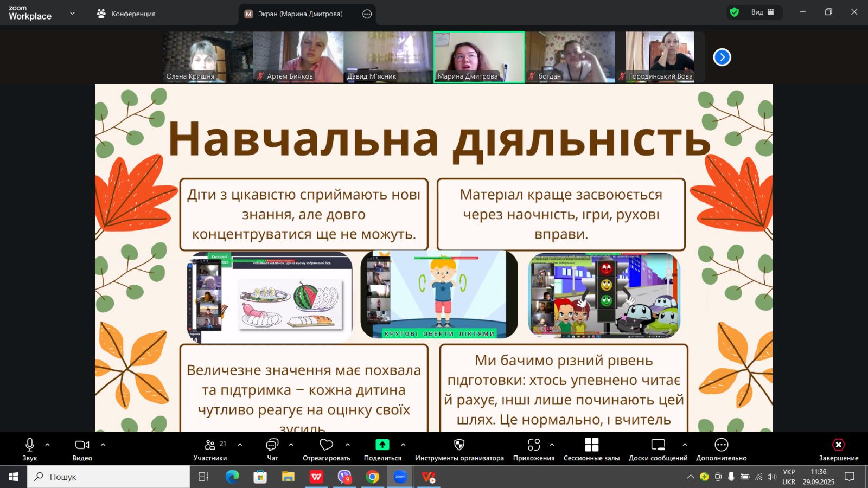The height and width of the screenshot is (488, 868).
Task: Open the Chat panel icon
Action: [272, 445]
